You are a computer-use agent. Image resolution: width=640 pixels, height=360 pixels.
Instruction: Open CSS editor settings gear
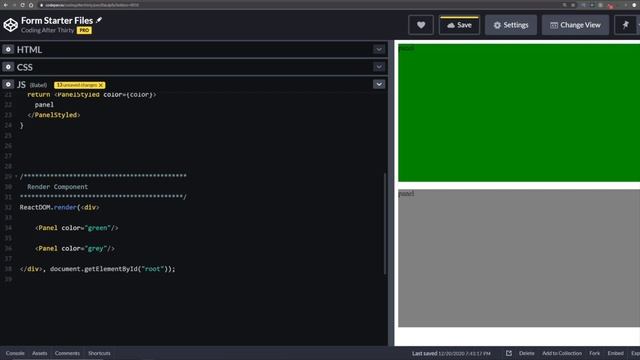tap(8, 67)
